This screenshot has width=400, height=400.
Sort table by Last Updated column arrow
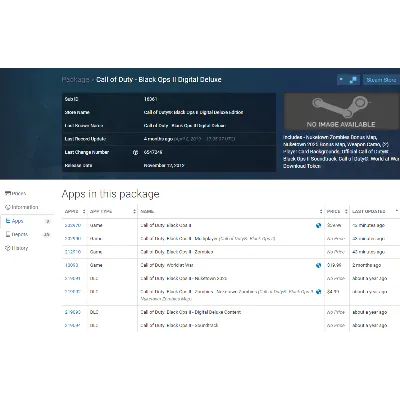397,211
